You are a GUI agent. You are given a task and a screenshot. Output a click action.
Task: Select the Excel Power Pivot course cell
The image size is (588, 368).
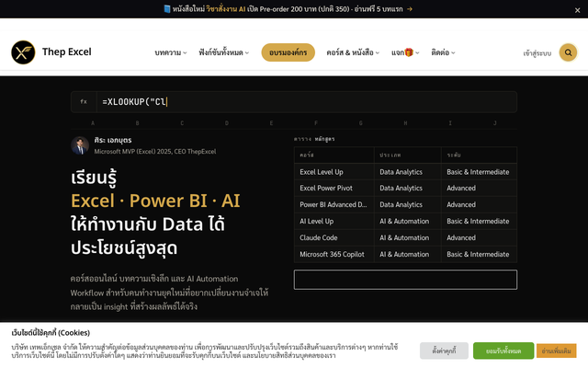click(x=334, y=188)
